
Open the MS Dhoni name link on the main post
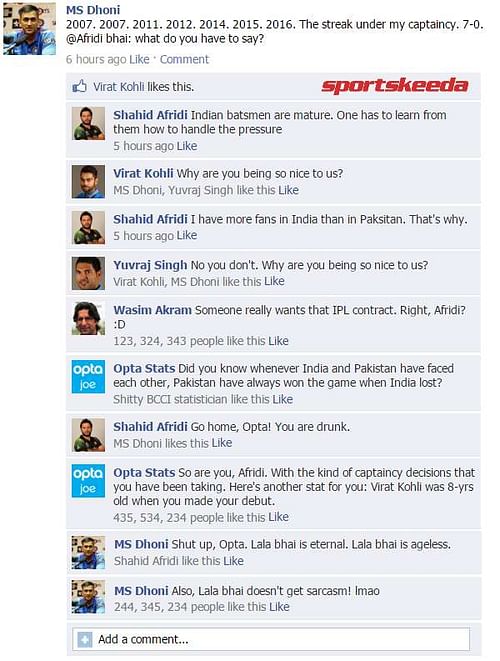click(93, 10)
